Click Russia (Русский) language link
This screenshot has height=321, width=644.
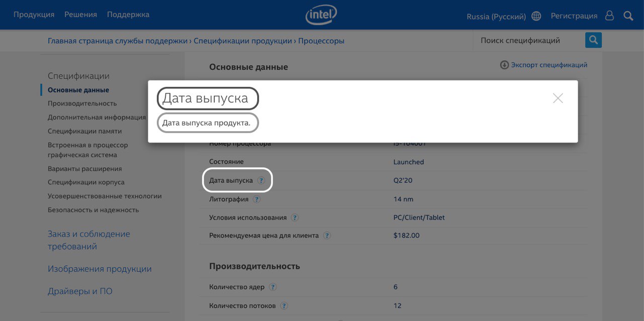tap(496, 16)
